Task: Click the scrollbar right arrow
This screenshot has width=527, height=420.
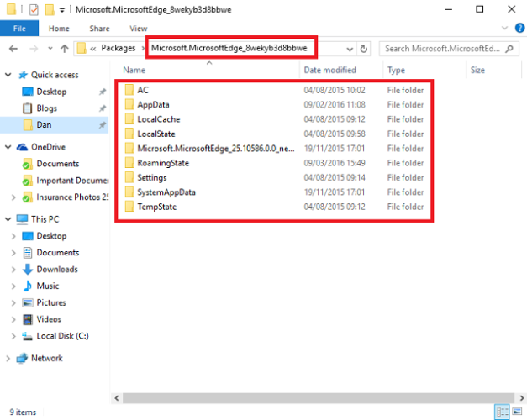Action: 521,398
